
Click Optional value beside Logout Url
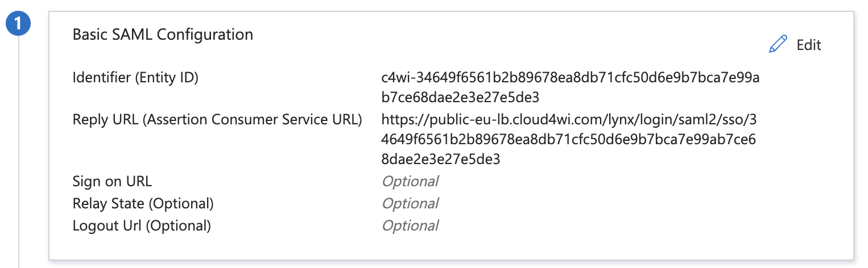[410, 225]
